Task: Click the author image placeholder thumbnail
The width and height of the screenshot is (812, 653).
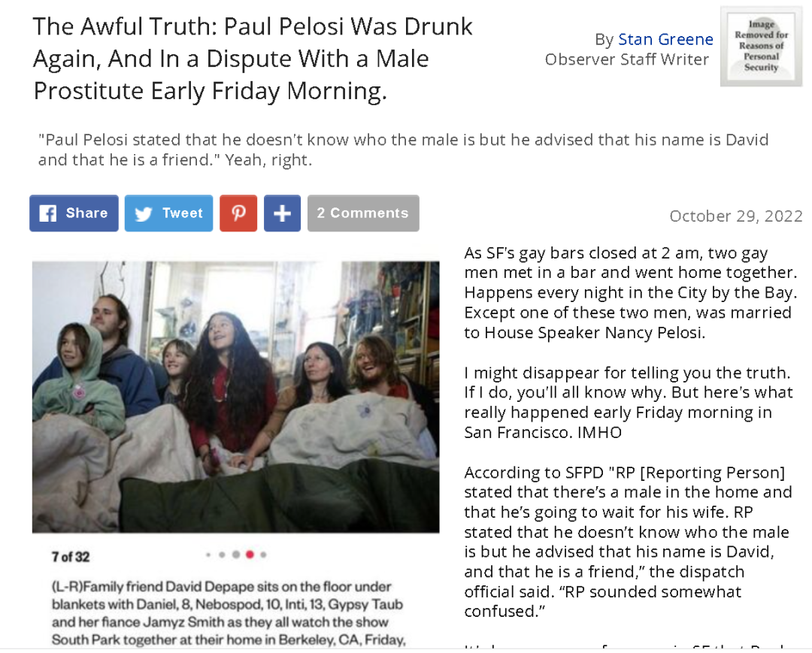Action: pyautogui.click(x=761, y=46)
